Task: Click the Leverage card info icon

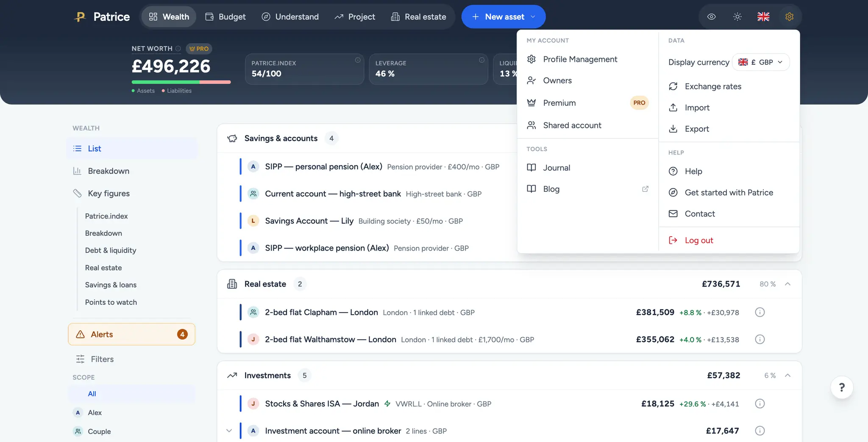Action: coord(481,60)
